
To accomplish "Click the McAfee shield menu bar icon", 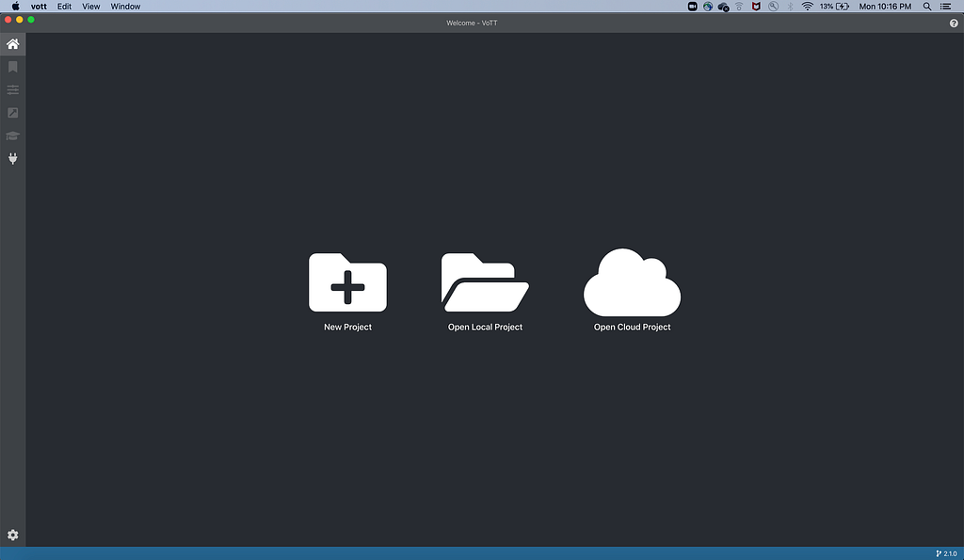I will 756,7.
